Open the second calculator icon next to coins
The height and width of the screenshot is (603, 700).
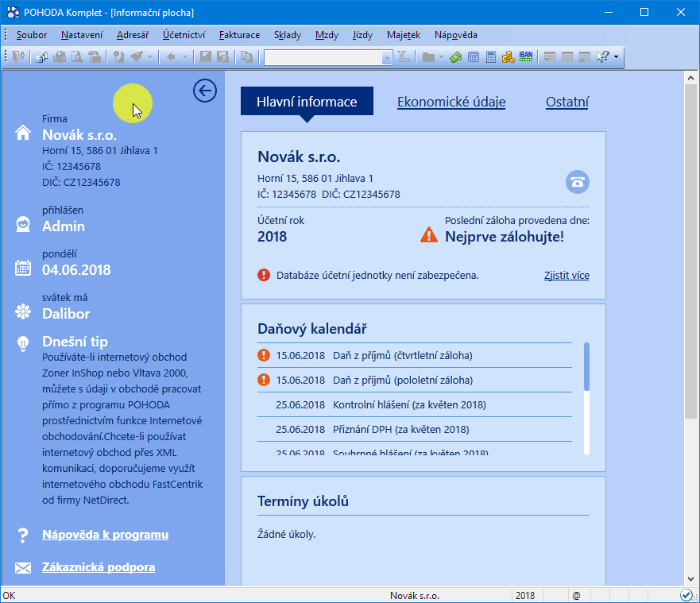click(491, 56)
